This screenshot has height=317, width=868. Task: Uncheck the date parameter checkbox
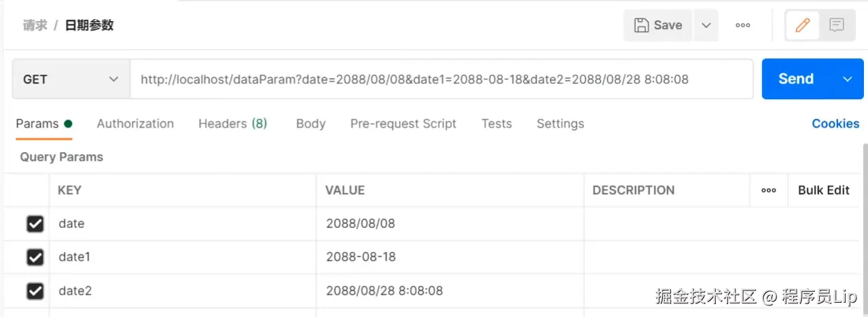[35, 224]
